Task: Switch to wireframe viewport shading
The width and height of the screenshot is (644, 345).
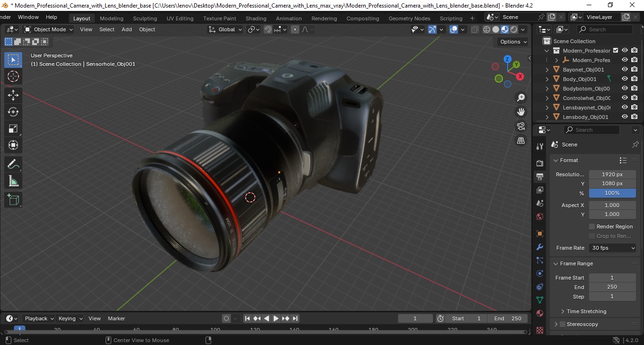Action: [x=487, y=29]
